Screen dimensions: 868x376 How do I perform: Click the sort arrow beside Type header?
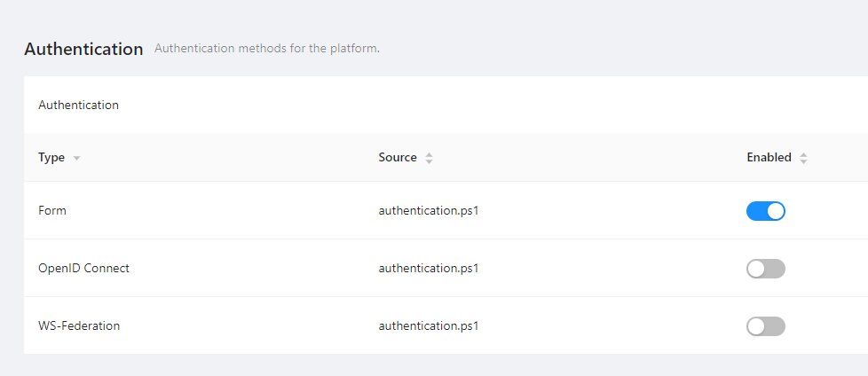click(76, 158)
